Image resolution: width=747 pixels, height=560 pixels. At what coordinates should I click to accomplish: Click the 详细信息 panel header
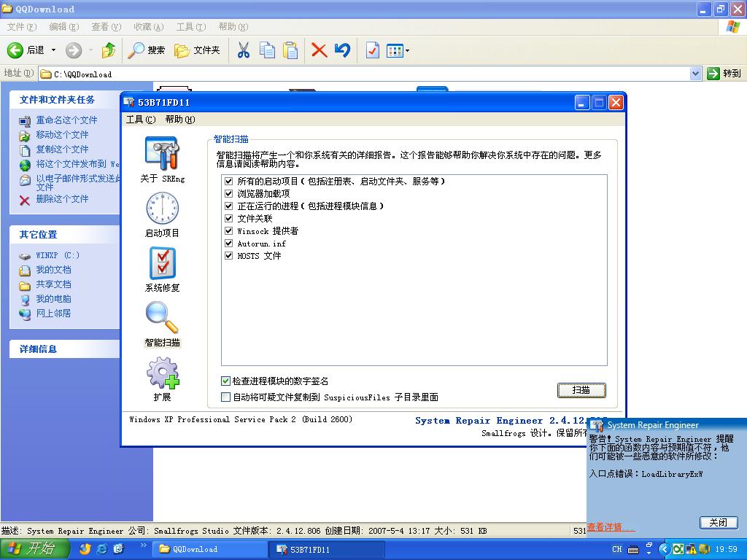pyautogui.click(x=65, y=349)
